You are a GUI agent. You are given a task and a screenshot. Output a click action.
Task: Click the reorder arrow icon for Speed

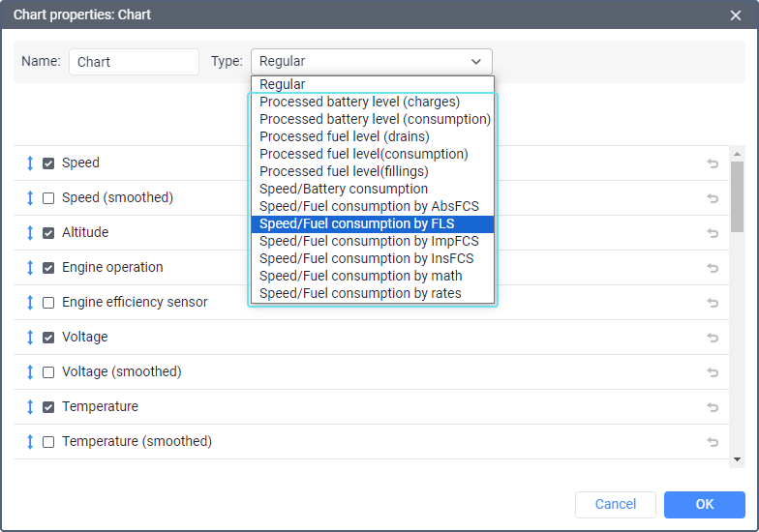pyautogui.click(x=30, y=163)
